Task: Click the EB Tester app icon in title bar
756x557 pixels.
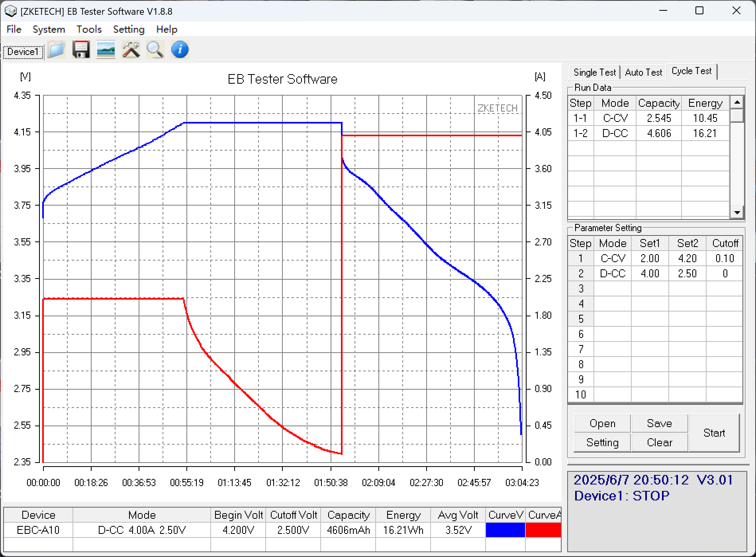Action: click(10, 11)
